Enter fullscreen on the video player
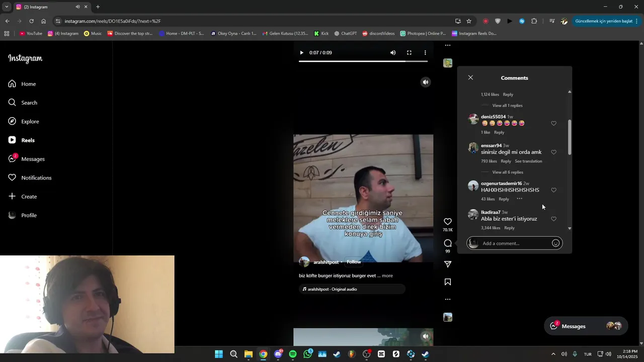 (x=409, y=53)
